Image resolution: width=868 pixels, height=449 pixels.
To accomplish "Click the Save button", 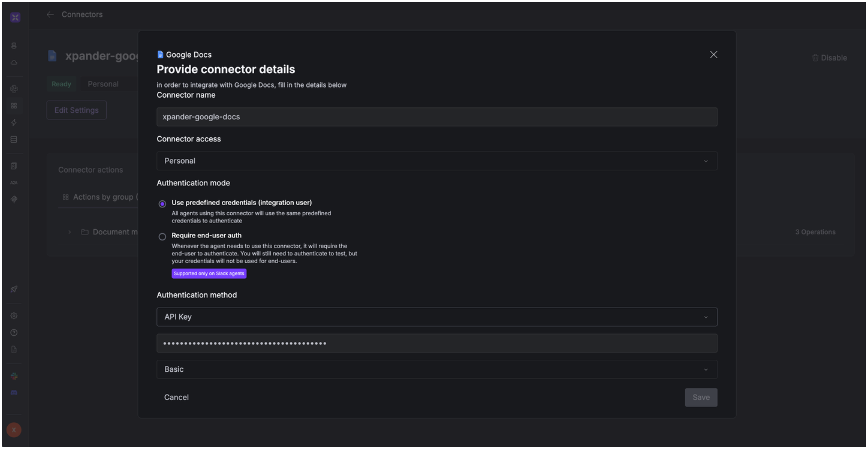I will click(x=701, y=397).
